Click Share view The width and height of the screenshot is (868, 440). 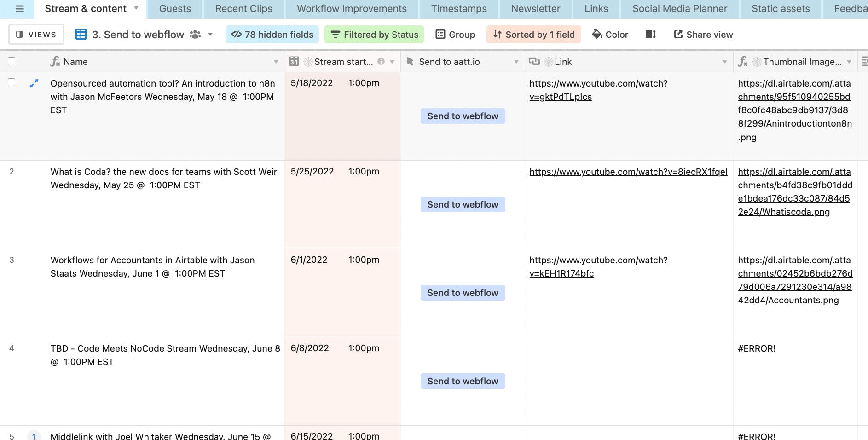[x=703, y=35]
